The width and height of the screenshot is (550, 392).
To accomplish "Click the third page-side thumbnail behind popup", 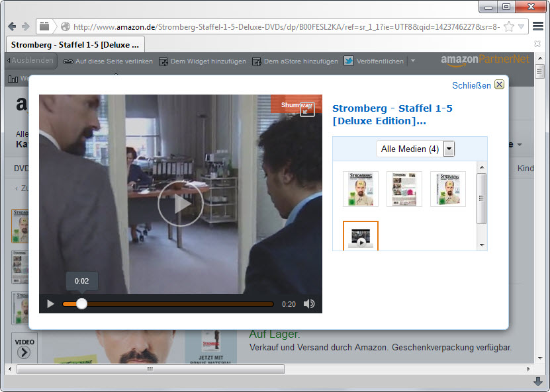I will (x=20, y=308).
